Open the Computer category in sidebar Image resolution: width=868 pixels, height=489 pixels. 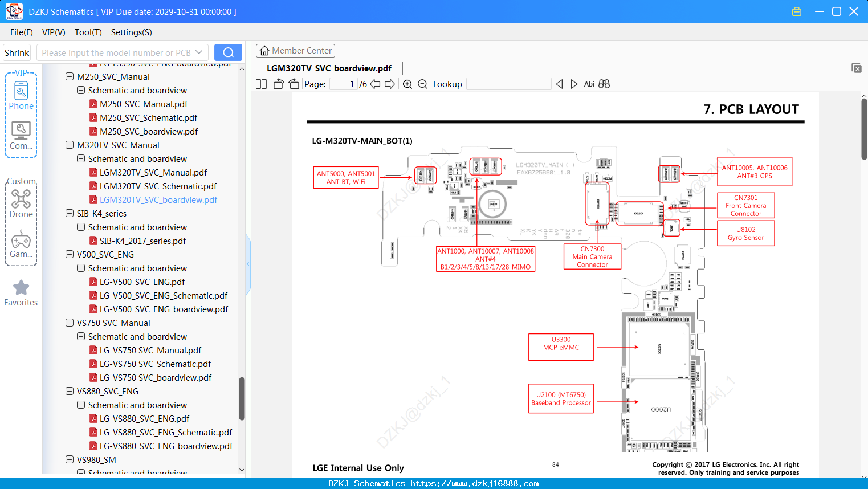click(x=21, y=135)
